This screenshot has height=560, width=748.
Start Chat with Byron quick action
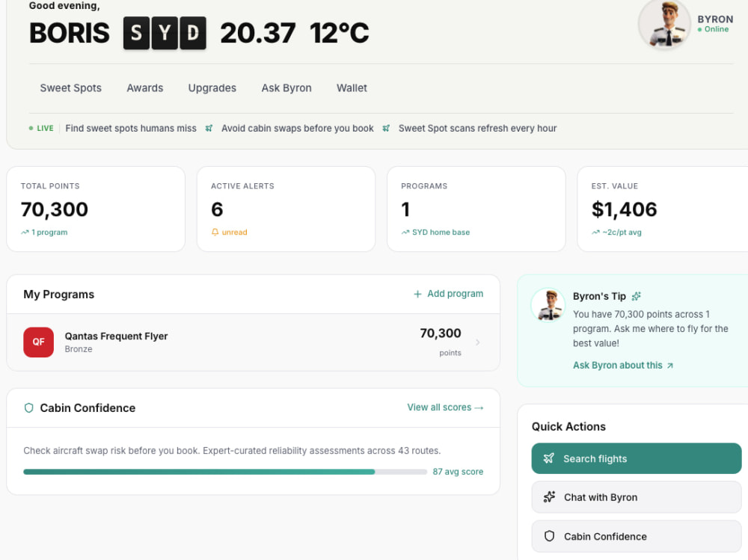pos(637,497)
